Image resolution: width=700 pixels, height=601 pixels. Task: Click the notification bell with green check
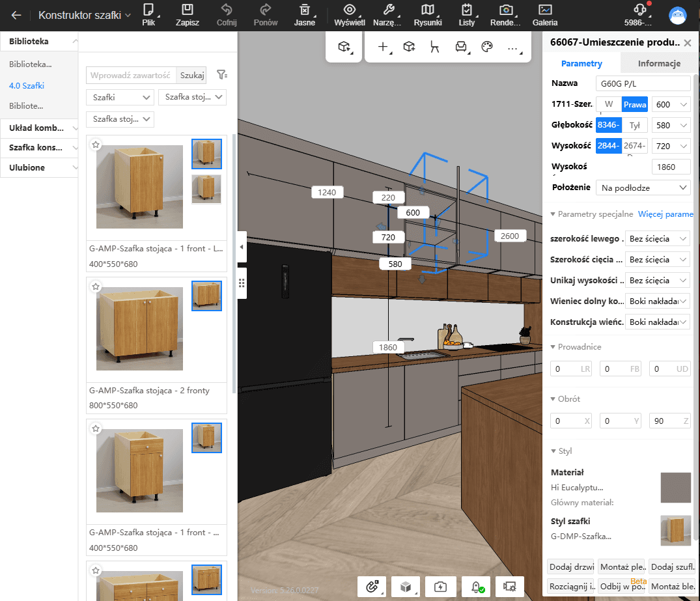tap(477, 586)
